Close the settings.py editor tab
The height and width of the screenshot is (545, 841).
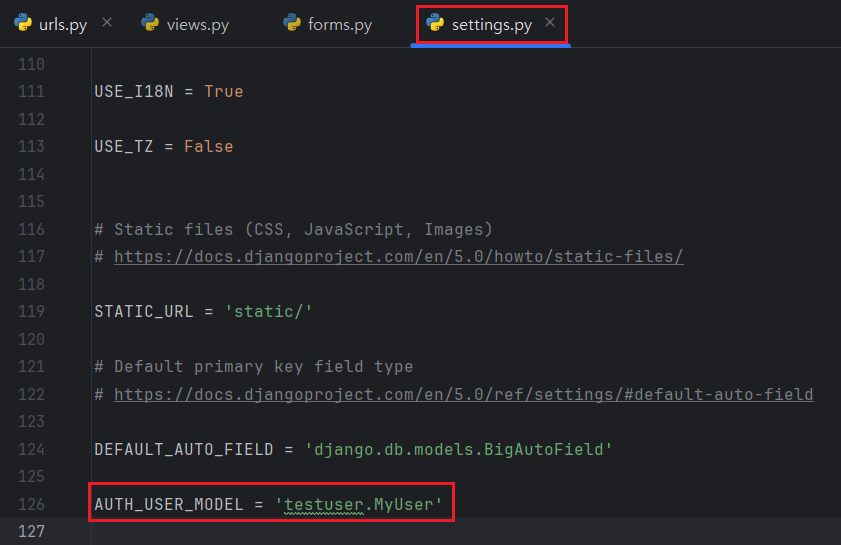point(549,22)
